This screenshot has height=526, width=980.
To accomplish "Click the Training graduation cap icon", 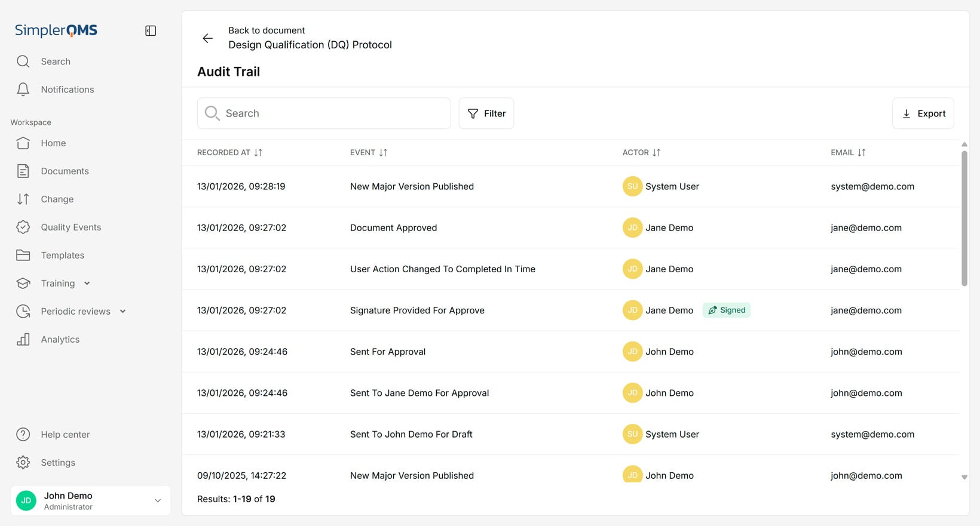I will click(x=23, y=284).
